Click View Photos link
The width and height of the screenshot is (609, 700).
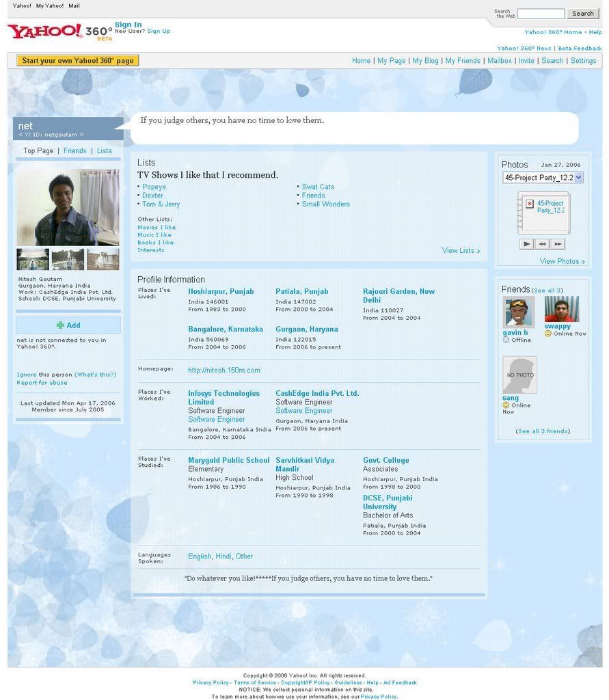point(562,261)
